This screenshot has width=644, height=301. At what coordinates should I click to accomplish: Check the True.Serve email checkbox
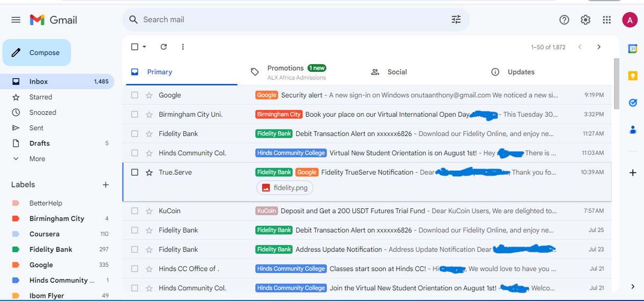135,172
